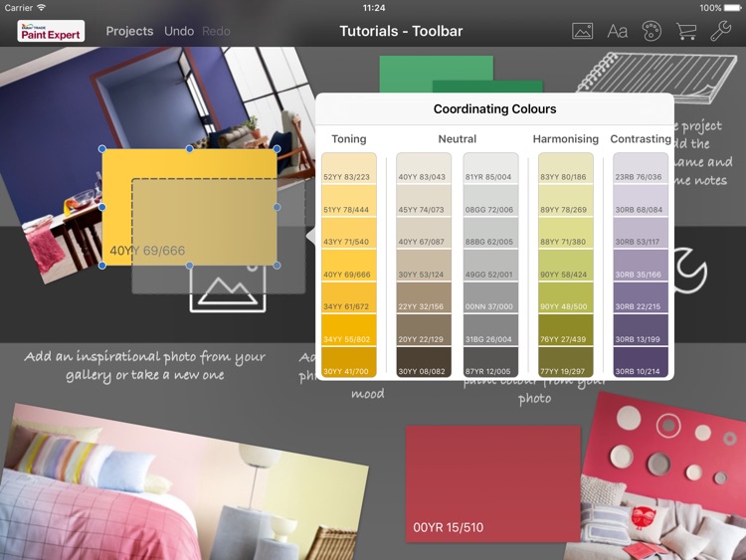
Task: Open the wrench settings tool
Action: click(x=721, y=32)
